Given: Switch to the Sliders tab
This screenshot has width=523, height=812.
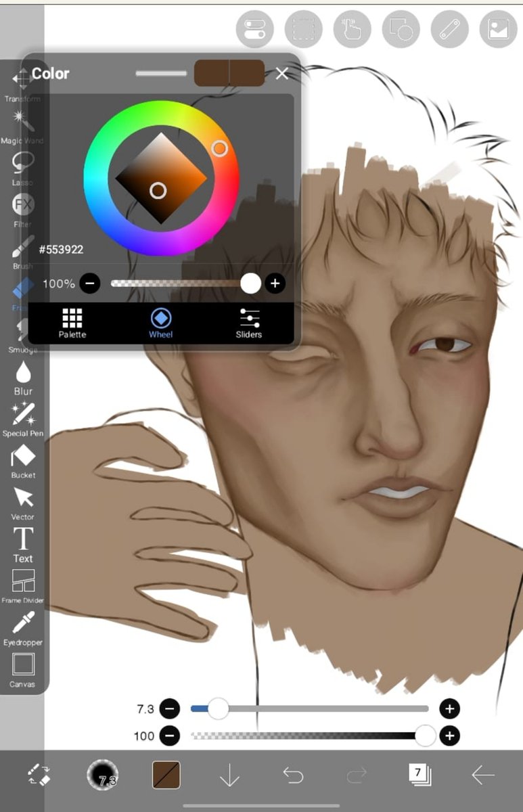Looking at the screenshot, I should tap(249, 323).
